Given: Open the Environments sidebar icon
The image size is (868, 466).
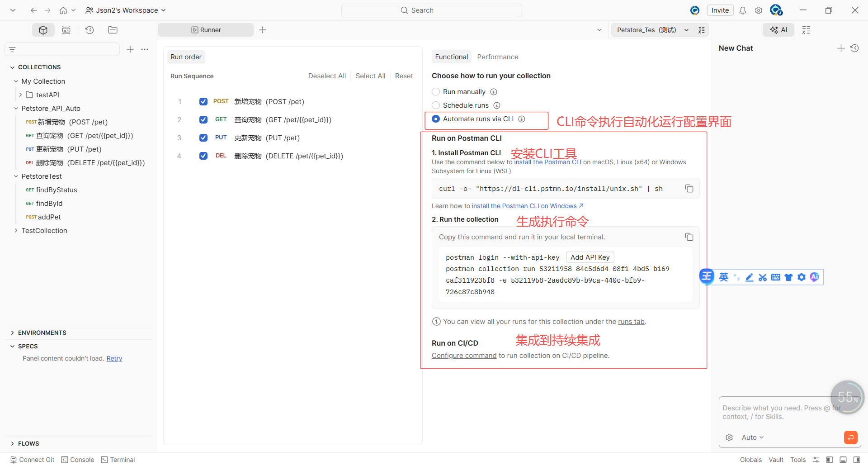Looking at the screenshot, I should click(x=66, y=30).
